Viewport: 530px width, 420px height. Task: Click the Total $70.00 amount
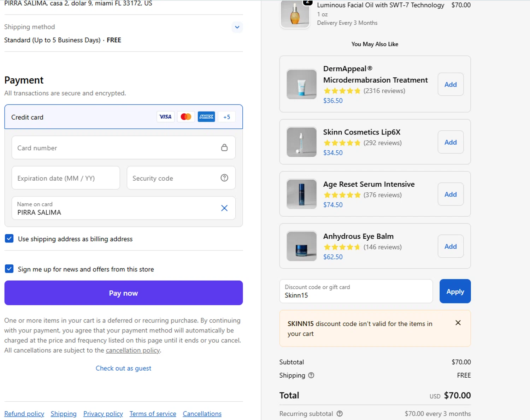[457, 395]
